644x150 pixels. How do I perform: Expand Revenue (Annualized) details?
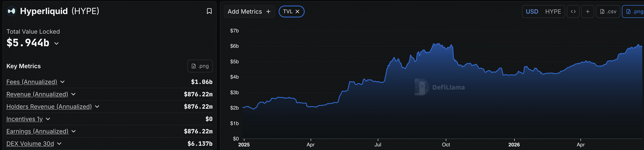point(74,94)
